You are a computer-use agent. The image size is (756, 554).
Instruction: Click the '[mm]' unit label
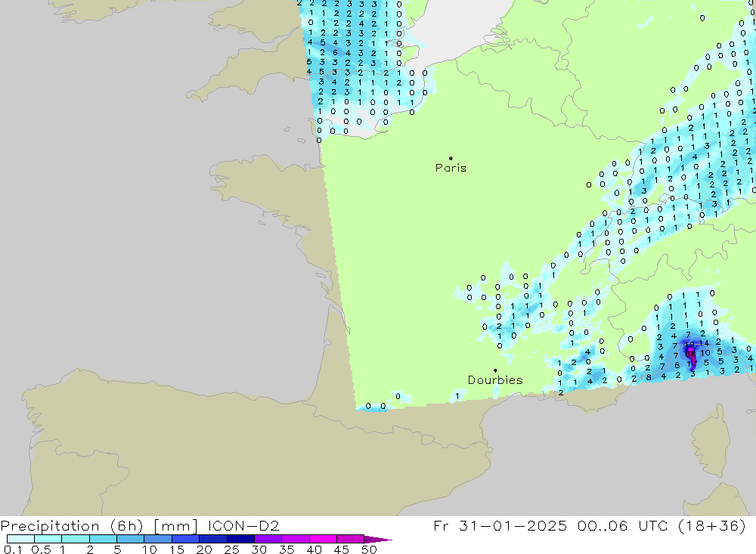coord(175,525)
